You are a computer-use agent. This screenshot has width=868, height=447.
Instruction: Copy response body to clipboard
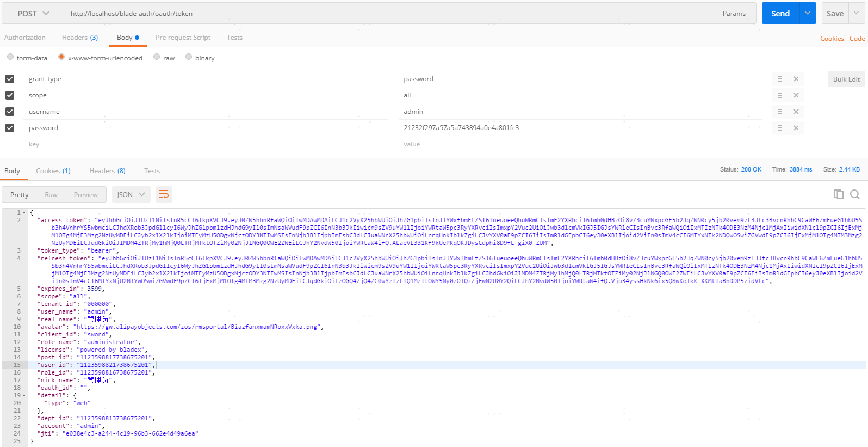click(x=839, y=194)
